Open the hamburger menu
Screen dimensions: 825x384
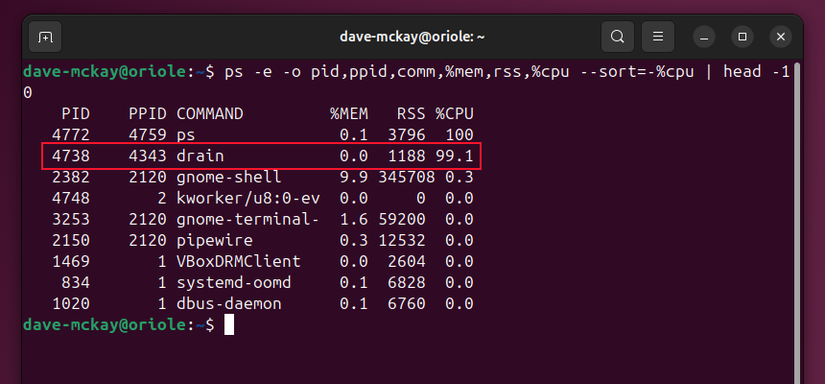tap(658, 37)
